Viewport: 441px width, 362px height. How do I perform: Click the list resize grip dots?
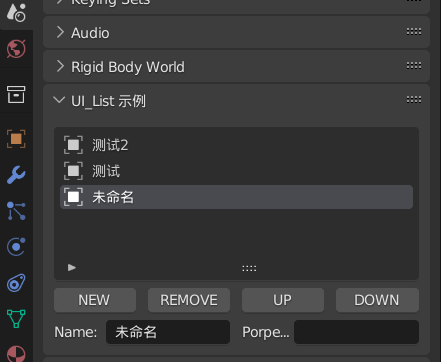[x=249, y=268]
